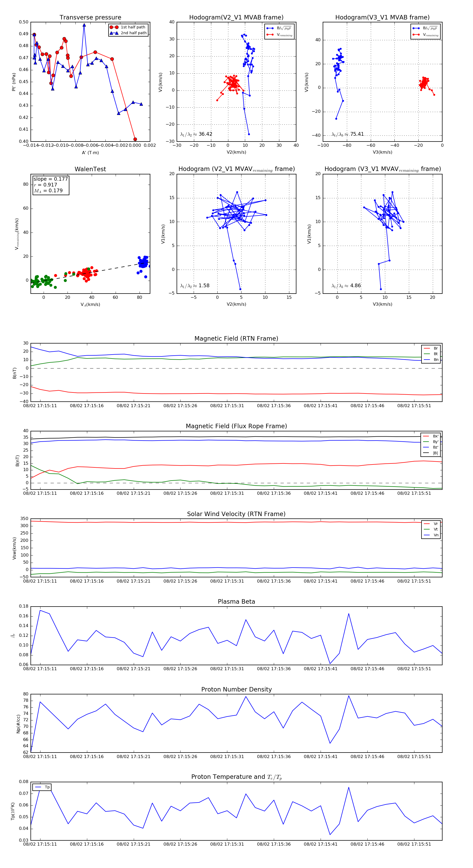Viewport: 473px width, 868px height.
Task: Click the lowest red point in Transverse pressure
Action: point(135,139)
